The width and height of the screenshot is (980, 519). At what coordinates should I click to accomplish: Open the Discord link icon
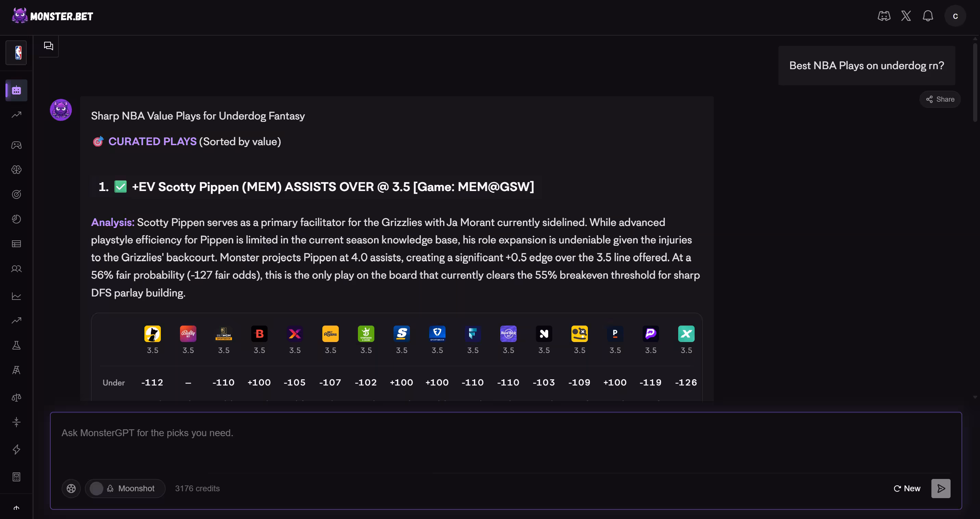tap(884, 16)
